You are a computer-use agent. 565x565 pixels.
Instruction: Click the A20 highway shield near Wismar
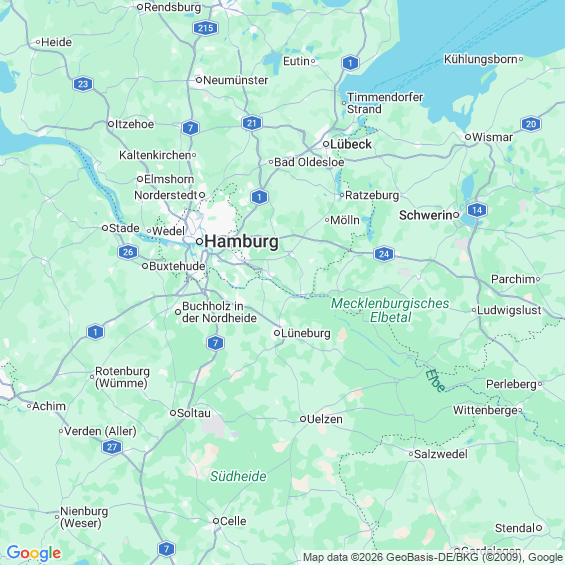point(531,124)
